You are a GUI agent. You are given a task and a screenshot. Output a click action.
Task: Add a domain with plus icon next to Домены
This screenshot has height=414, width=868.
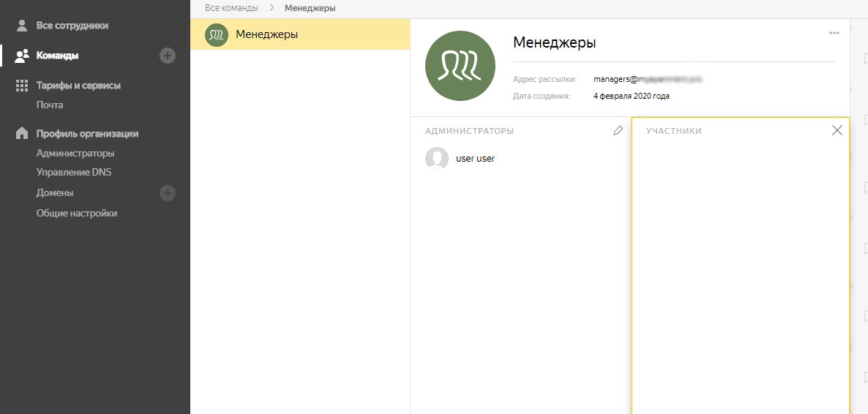168,192
